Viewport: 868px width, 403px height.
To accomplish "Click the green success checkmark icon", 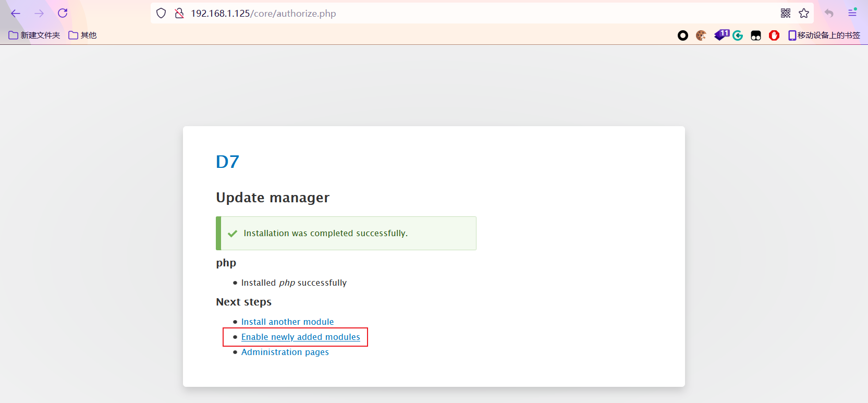I will click(x=233, y=234).
